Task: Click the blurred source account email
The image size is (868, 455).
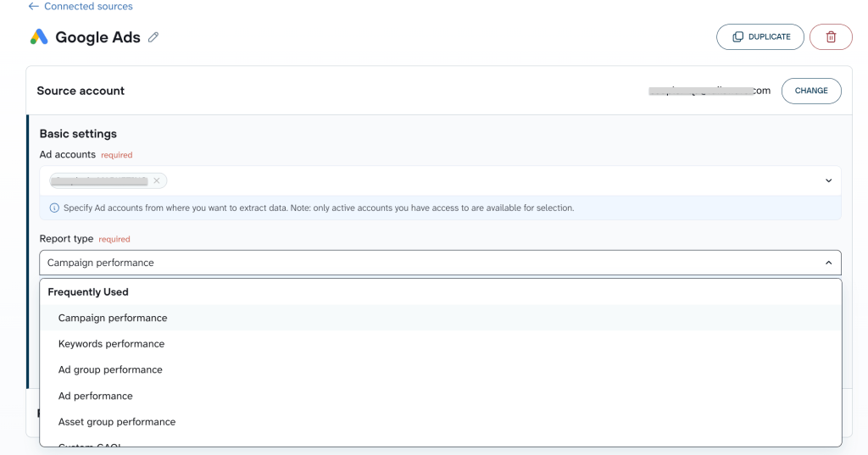Action: (x=709, y=91)
